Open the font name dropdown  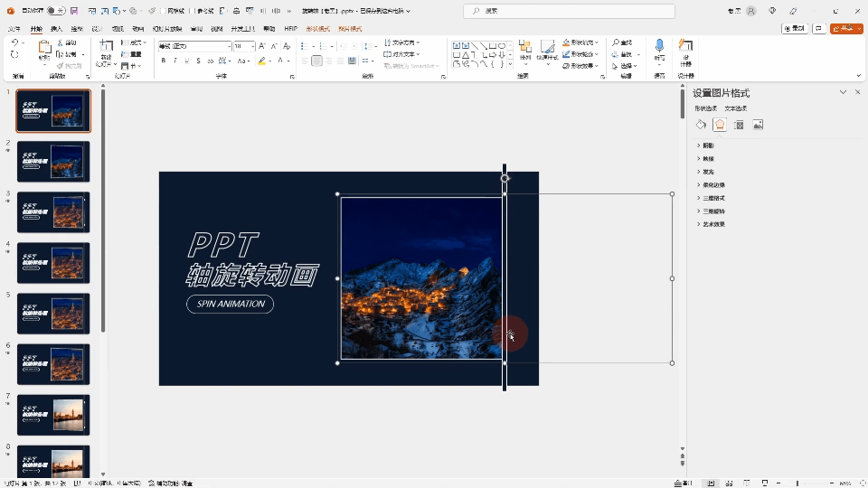point(229,46)
